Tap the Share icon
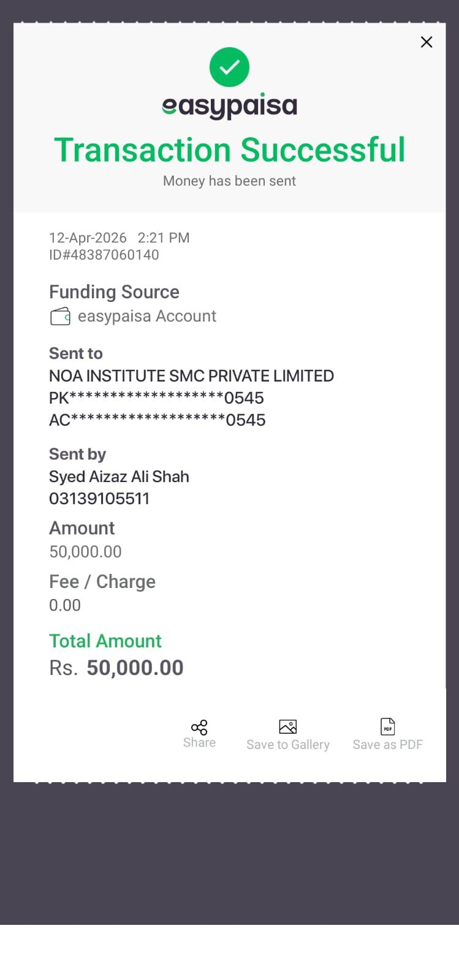The width and height of the screenshot is (459, 980). (199, 727)
